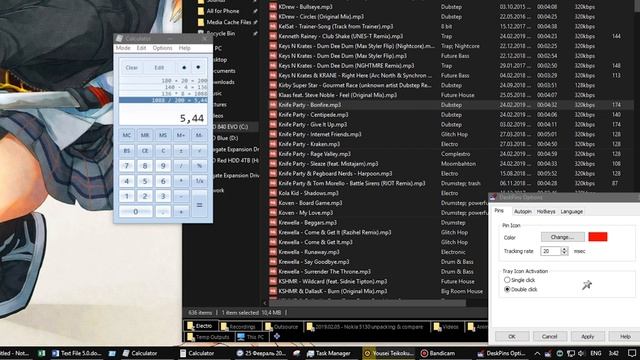The image size is (640, 360).
Task: Select the file Krewella - Say Goodbye.mp3
Action: click(x=314, y=262)
